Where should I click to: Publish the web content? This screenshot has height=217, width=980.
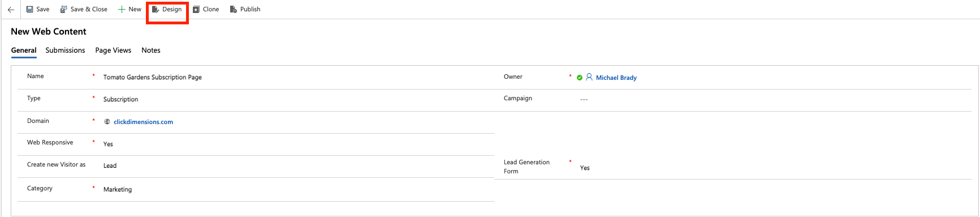point(245,10)
